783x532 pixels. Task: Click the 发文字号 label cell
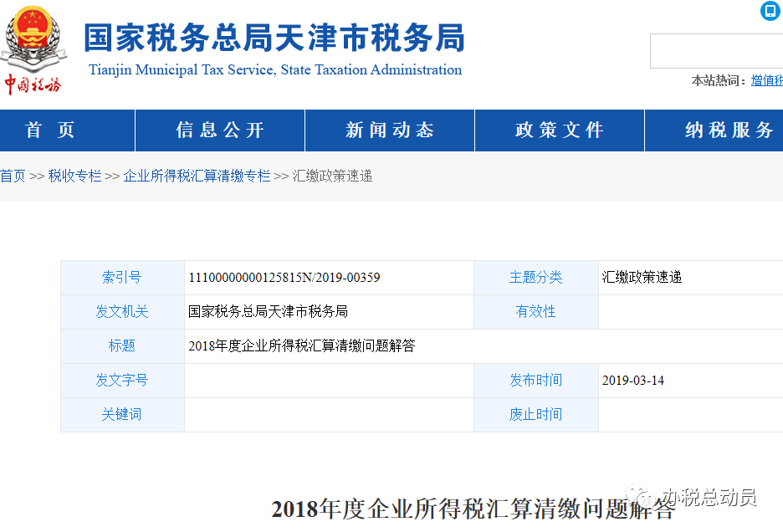click(x=122, y=380)
